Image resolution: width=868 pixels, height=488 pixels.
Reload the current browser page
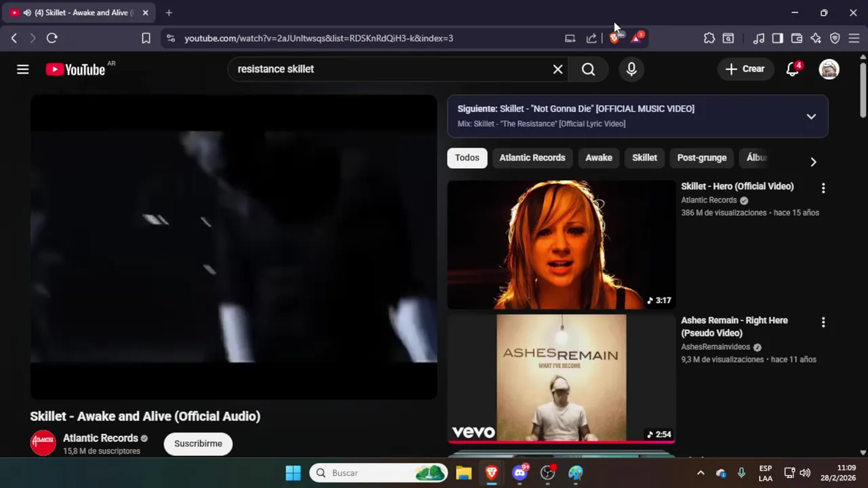click(52, 39)
